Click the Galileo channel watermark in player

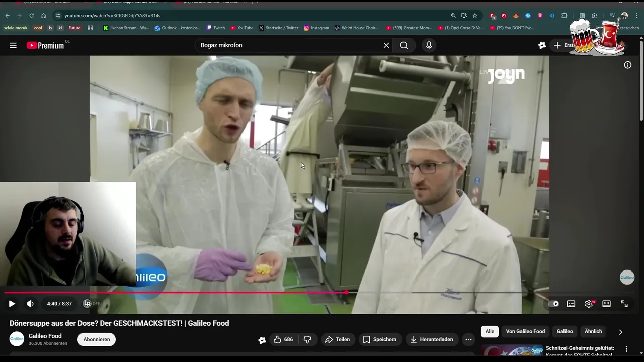point(627,277)
